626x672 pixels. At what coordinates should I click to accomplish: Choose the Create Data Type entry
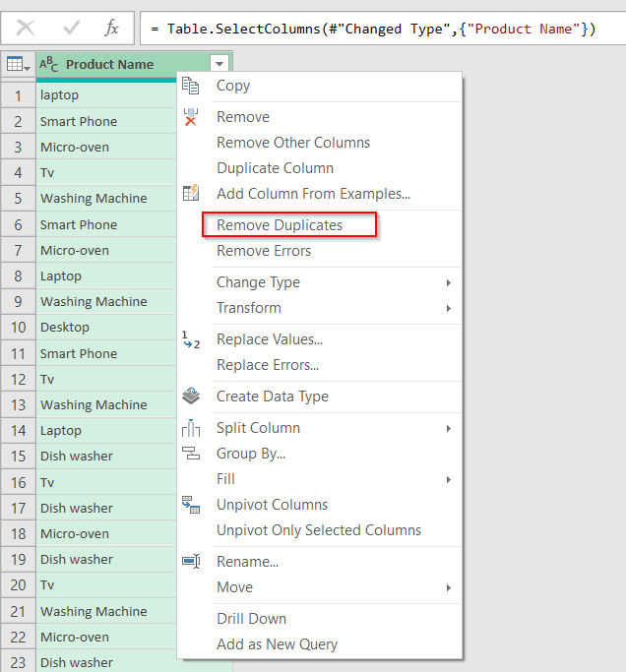pos(273,397)
